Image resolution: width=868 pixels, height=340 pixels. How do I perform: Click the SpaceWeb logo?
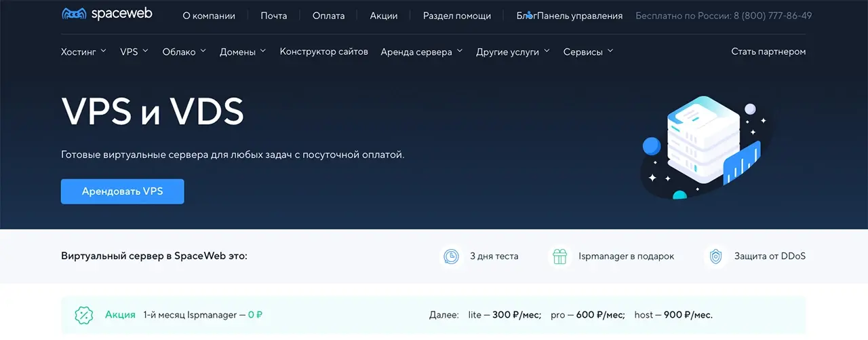pos(106,14)
